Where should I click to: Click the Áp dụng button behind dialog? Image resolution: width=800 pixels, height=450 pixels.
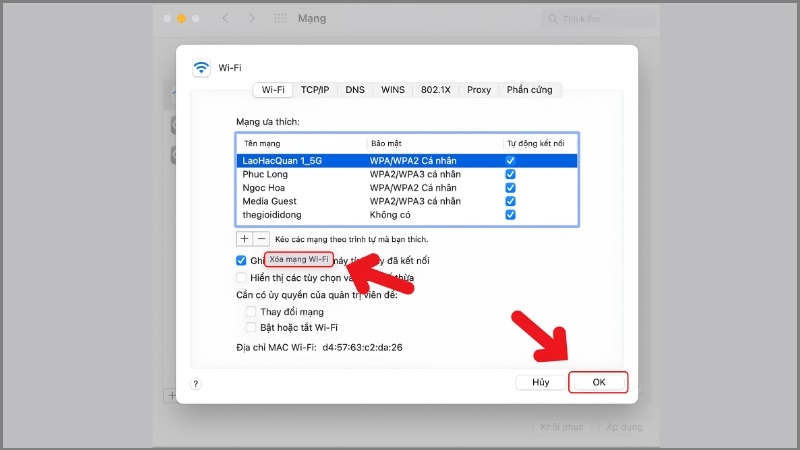click(x=624, y=427)
